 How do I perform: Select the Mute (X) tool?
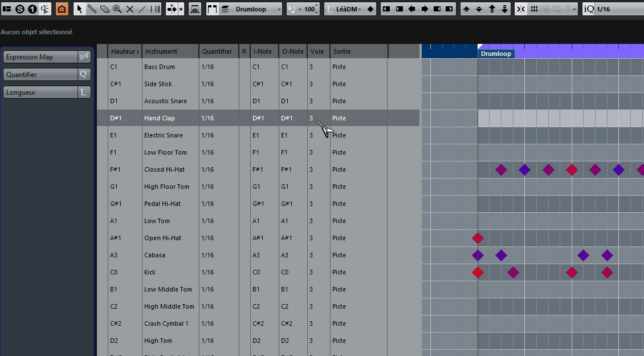pyautogui.click(x=129, y=9)
